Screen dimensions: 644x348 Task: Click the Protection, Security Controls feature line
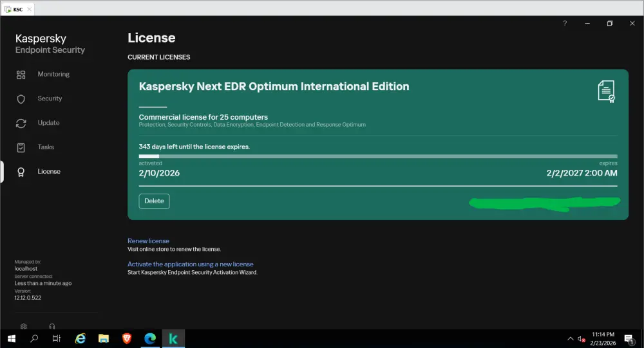[x=252, y=125]
